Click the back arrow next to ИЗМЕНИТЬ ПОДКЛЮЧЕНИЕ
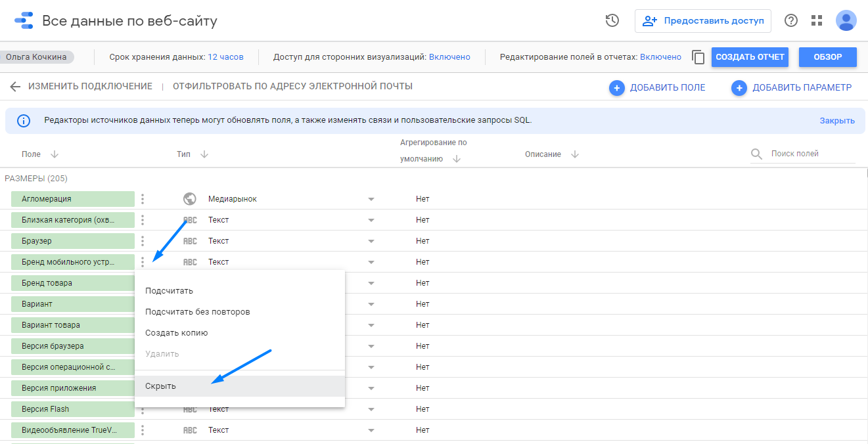868x444 pixels. click(15, 87)
